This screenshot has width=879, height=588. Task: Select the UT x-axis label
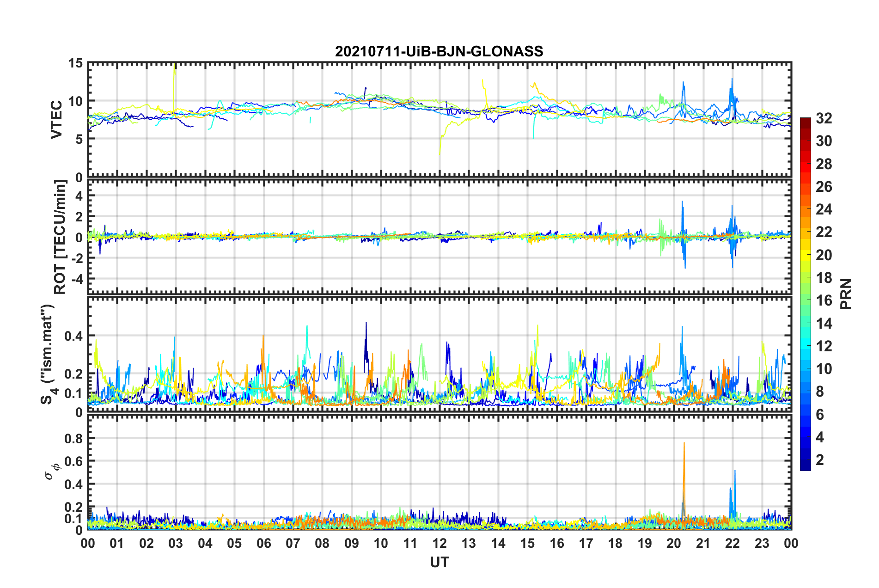[439, 562]
